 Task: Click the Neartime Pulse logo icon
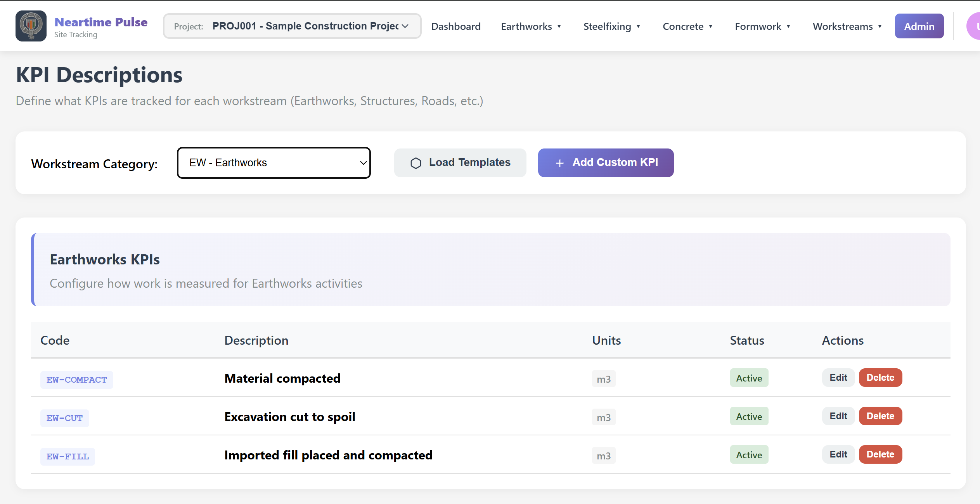click(31, 26)
